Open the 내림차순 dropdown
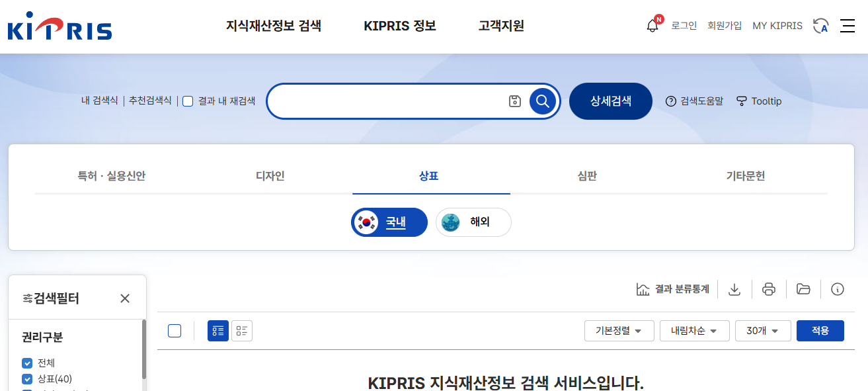 [695, 331]
